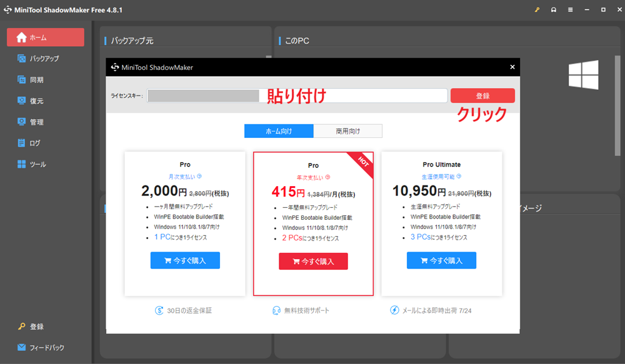This screenshot has width=625, height=364.
Task: Open the hamburger menu in title bar
Action: point(571,9)
